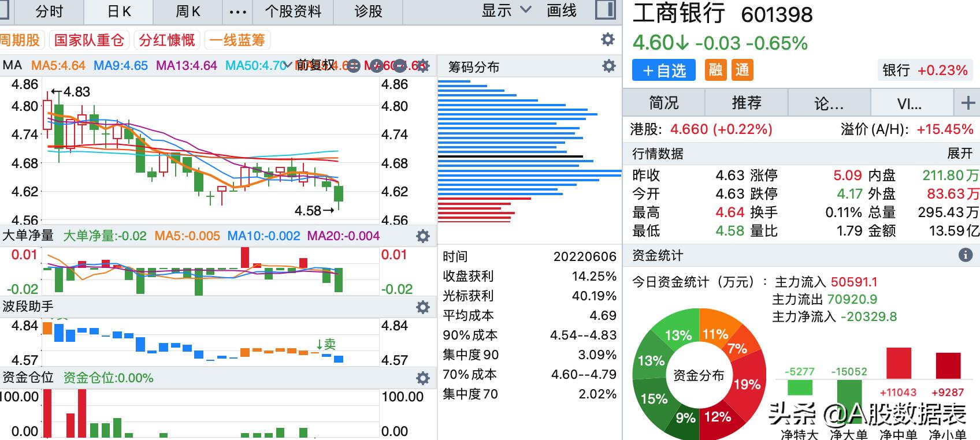Viewport: 980px width, 440px height.
Task: Toggle the side panel layout icon
Action: pyautogui.click(x=604, y=10)
